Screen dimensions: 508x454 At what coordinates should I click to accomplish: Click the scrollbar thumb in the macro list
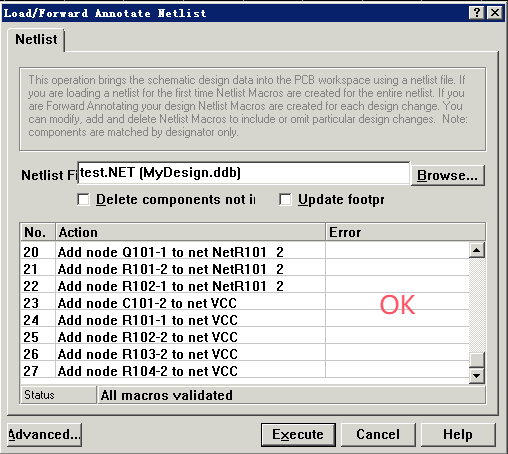tap(477, 359)
